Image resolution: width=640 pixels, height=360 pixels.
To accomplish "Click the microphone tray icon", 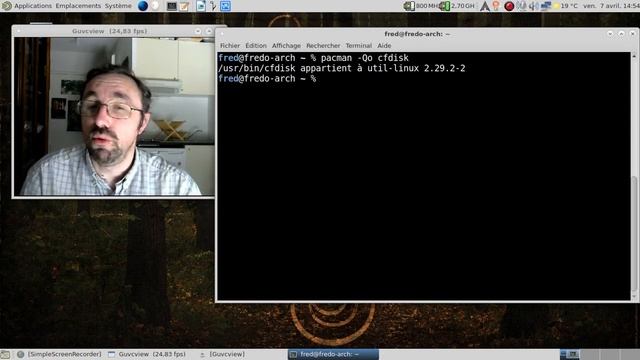I will [x=522, y=6].
